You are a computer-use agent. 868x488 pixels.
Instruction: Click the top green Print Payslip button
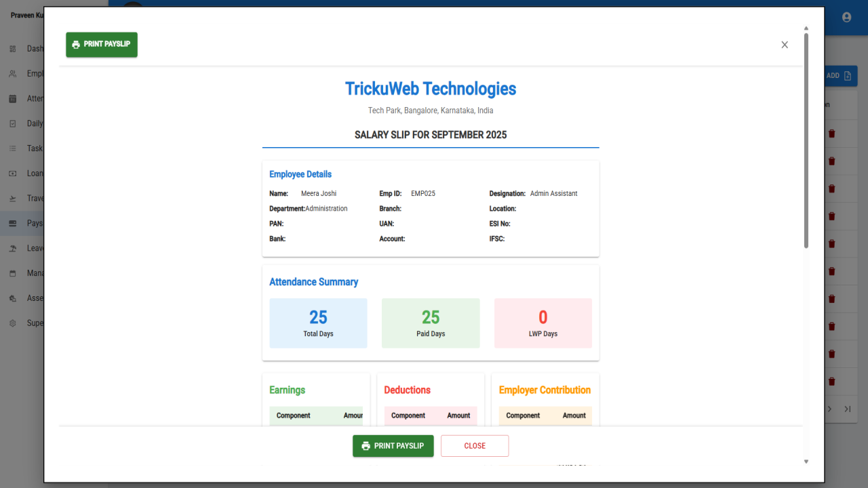[102, 45]
